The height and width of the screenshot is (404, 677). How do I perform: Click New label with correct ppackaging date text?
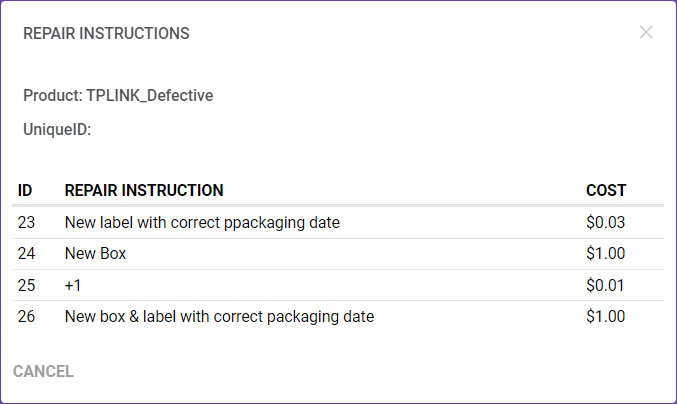pyautogui.click(x=202, y=223)
